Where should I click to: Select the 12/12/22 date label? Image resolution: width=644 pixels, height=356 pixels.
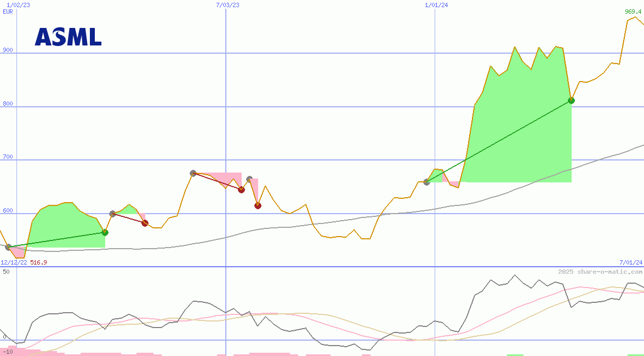[14, 262]
